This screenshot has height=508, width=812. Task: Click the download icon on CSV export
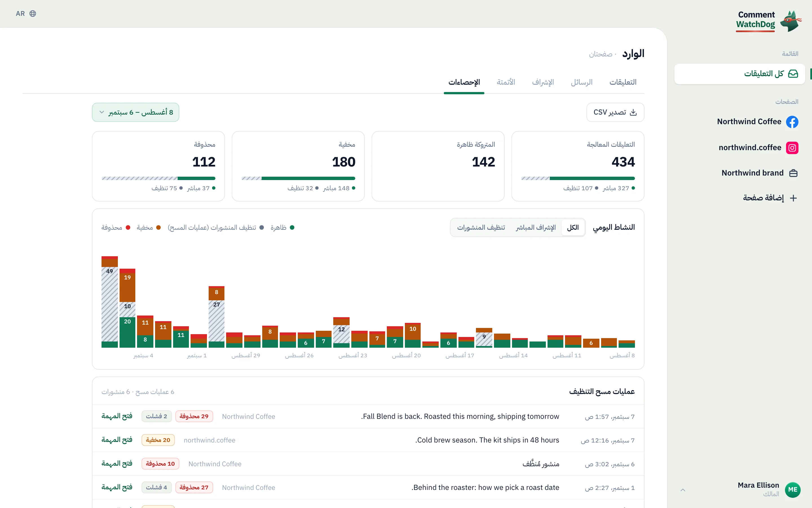633,112
